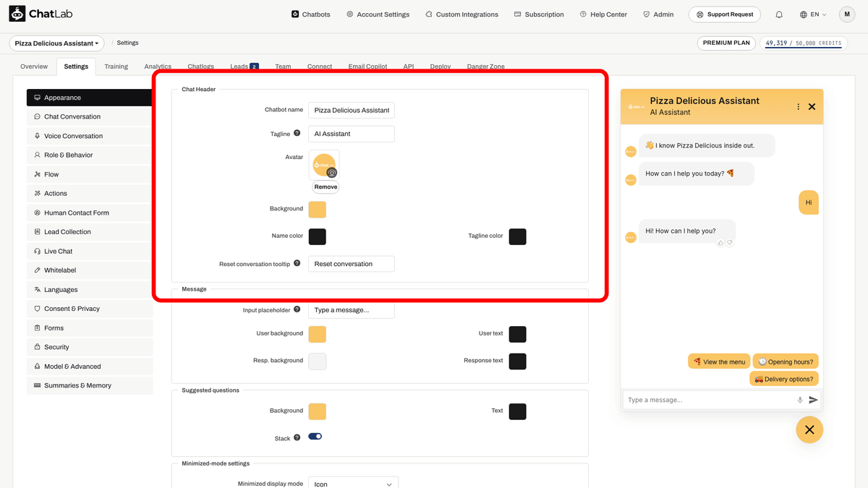Click chat preview message input

click(x=709, y=400)
